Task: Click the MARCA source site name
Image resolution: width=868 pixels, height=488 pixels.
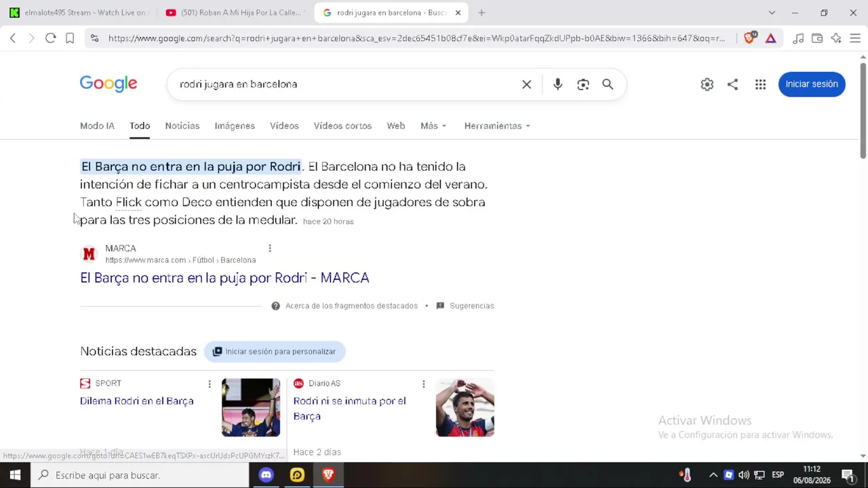Action: coord(121,248)
